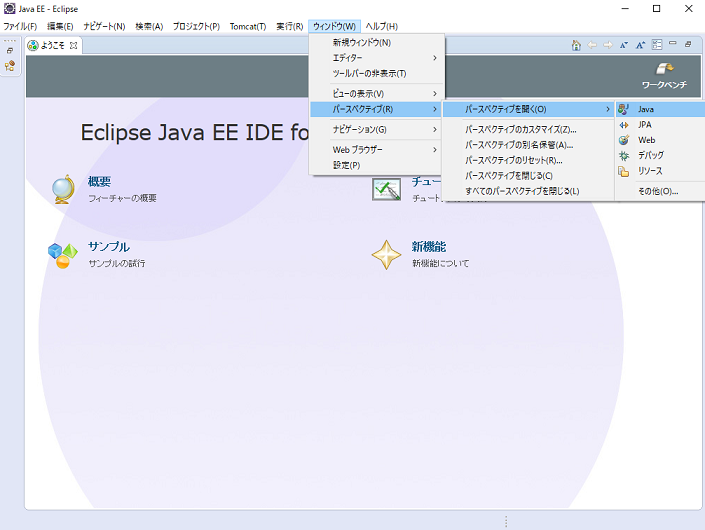This screenshot has width=705, height=530.
Task: Select the Web perspective
Action: (x=660, y=140)
